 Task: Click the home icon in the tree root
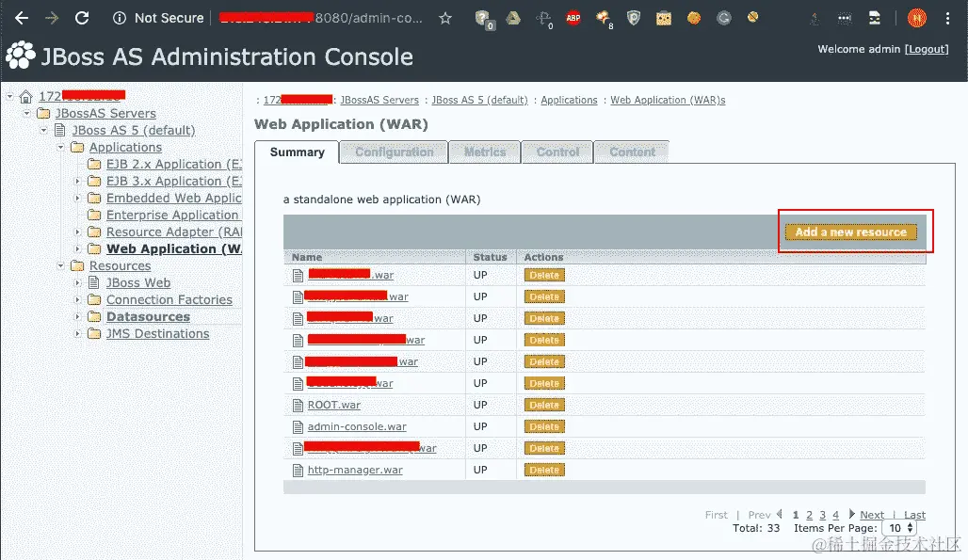tap(25, 97)
